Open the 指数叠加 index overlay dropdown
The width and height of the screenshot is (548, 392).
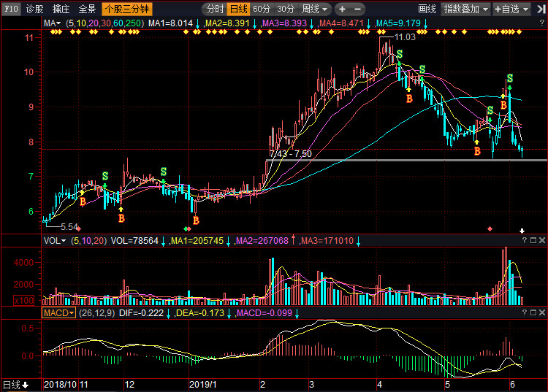pos(466,9)
